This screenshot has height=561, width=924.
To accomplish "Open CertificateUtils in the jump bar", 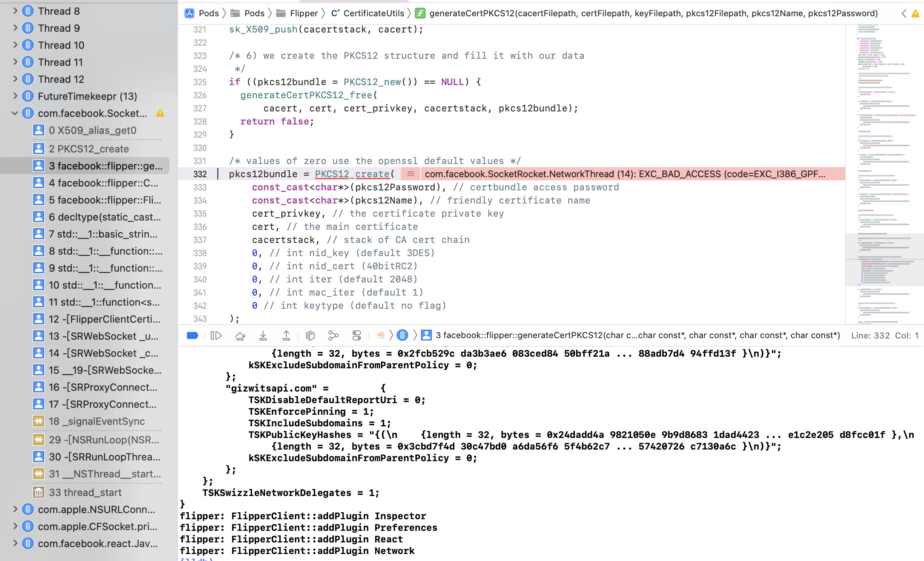I will point(368,13).
